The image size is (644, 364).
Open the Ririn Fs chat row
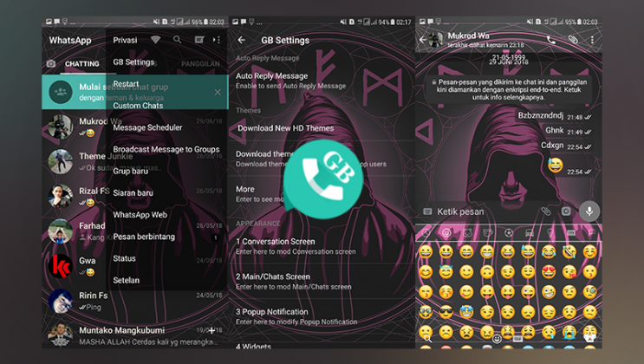click(x=135, y=301)
